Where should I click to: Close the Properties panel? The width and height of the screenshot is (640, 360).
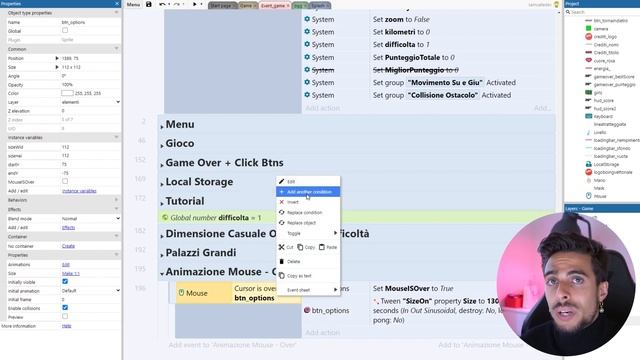coord(117,4)
